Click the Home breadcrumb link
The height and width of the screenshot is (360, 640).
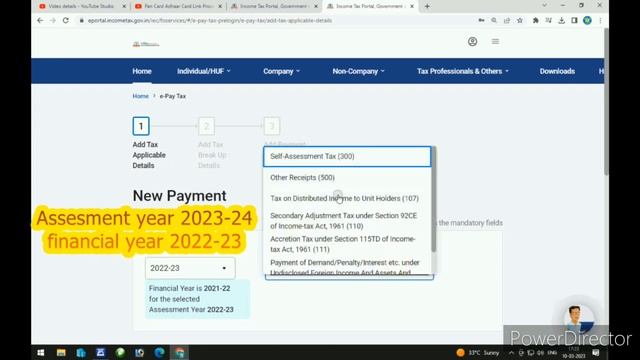[x=140, y=96]
